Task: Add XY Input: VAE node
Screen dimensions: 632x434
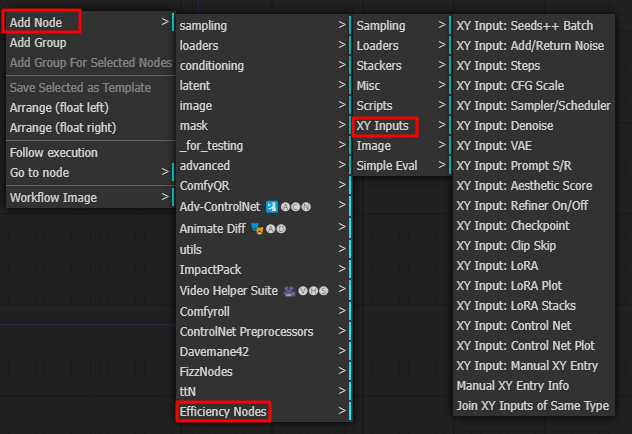Action: click(x=534, y=145)
